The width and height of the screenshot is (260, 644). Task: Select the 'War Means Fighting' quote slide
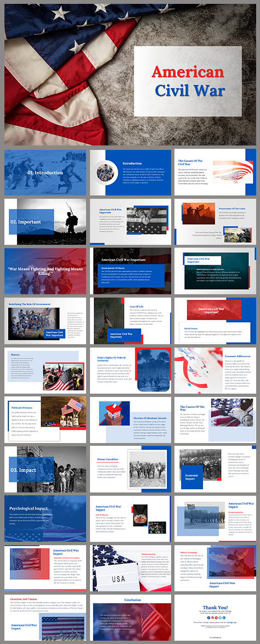tap(45, 271)
